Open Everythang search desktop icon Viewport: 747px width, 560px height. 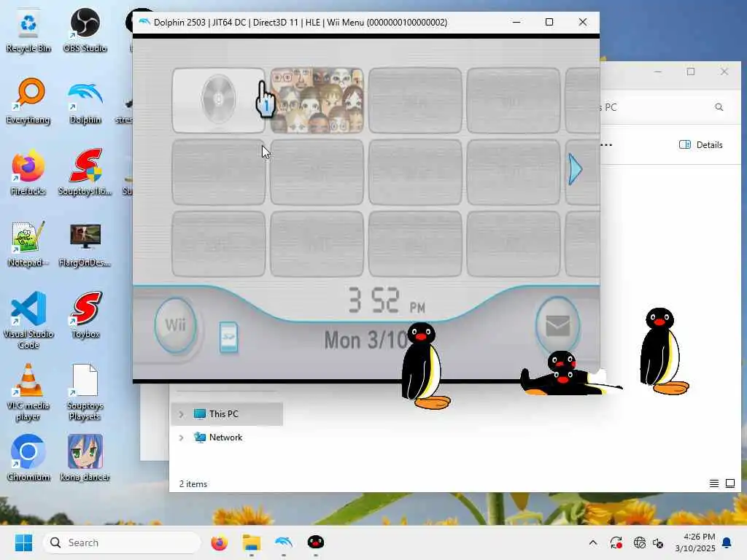pos(28,101)
